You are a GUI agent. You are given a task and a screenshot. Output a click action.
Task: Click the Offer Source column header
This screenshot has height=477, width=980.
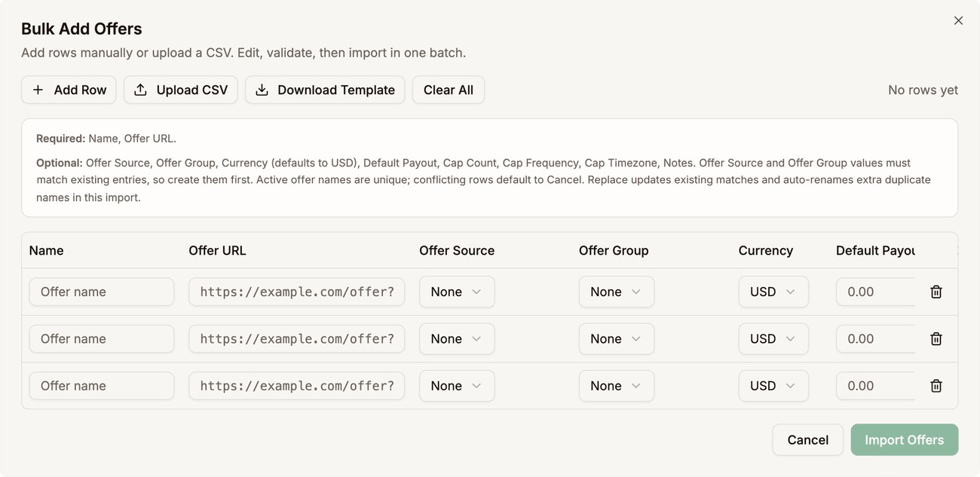coord(457,251)
